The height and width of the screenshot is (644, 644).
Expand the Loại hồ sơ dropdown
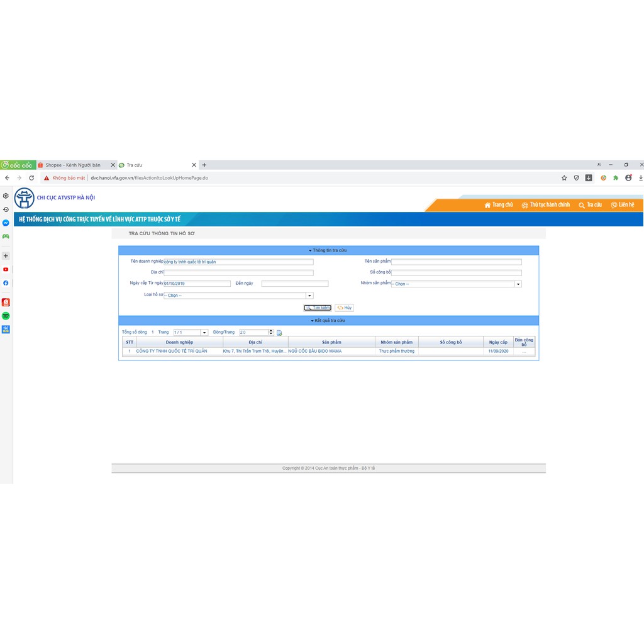tap(309, 295)
